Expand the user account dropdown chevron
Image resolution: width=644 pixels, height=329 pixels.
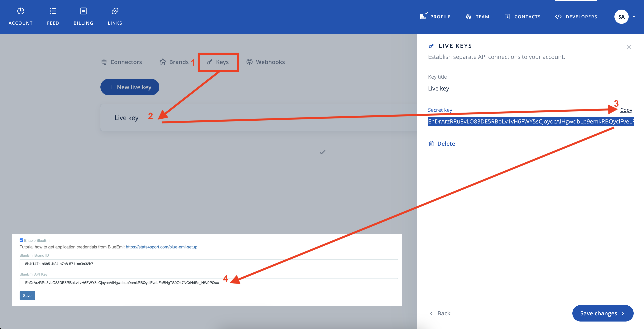(634, 17)
